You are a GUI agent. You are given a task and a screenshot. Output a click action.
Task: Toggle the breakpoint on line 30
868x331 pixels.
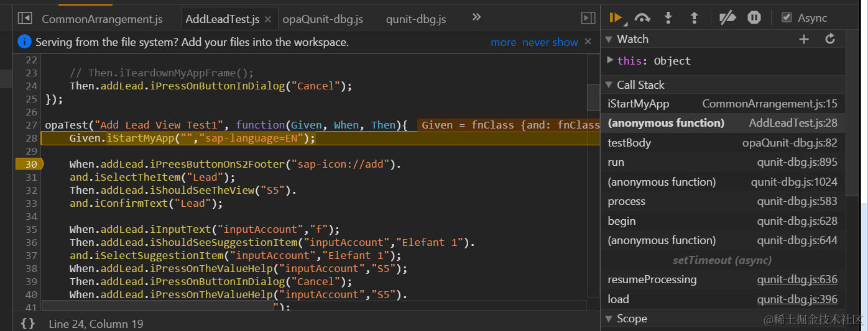click(x=29, y=165)
